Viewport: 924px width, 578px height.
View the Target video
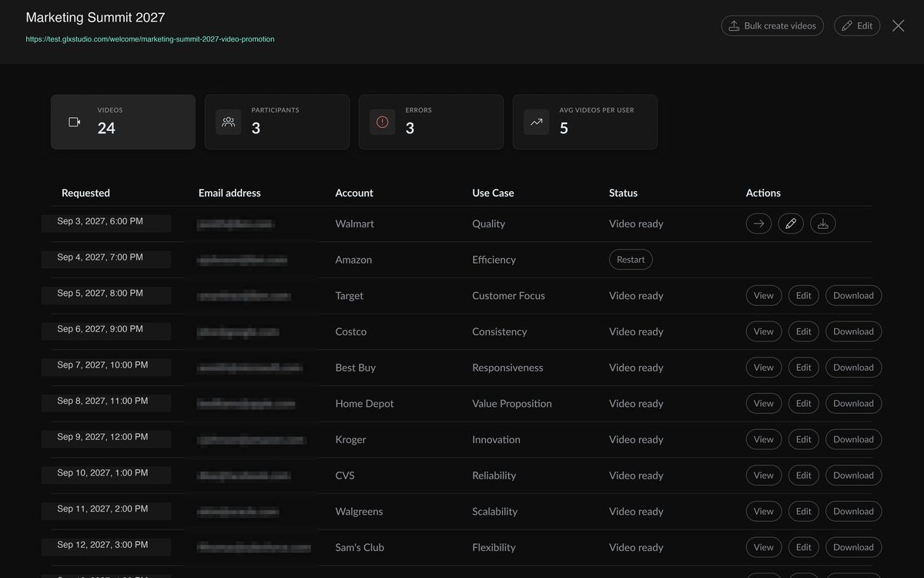point(764,295)
